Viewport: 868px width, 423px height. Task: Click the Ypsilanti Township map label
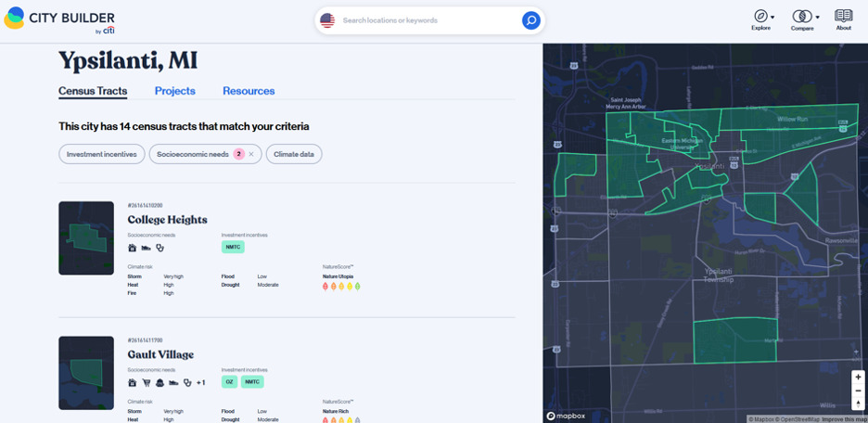click(x=719, y=276)
